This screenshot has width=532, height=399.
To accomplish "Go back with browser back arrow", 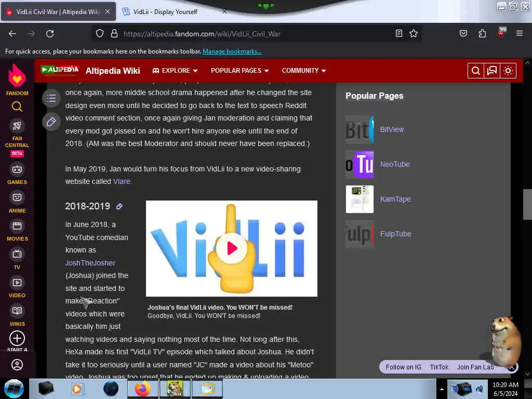I will [x=12, y=34].
